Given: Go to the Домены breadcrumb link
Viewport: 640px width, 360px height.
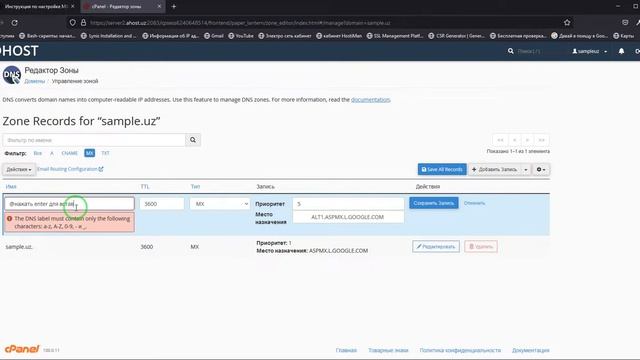Looking at the screenshot, I should click(35, 81).
